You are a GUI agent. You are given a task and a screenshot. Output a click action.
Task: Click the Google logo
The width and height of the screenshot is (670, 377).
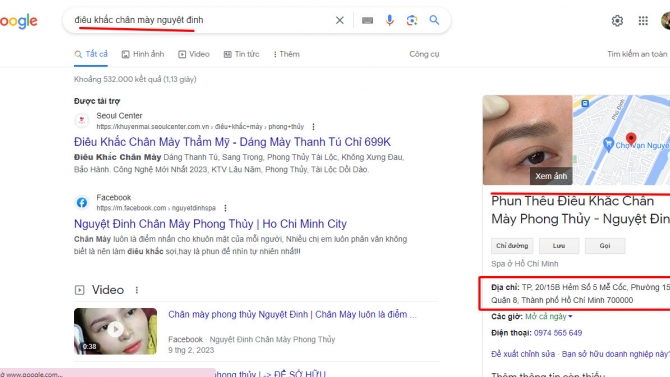pos(18,21)
